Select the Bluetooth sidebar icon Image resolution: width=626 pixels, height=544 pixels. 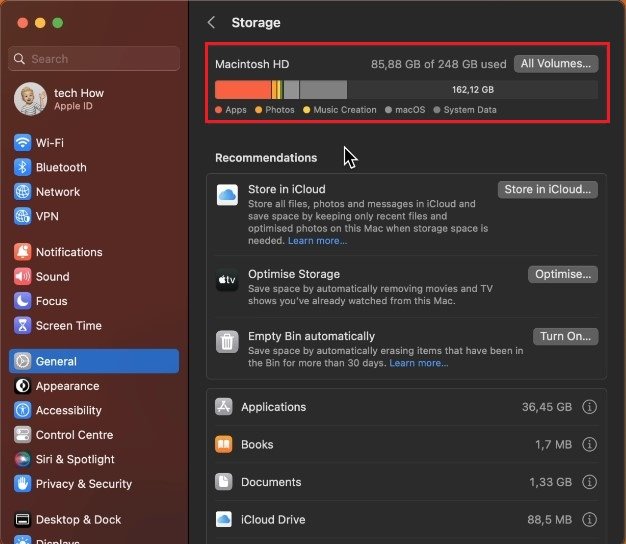click(22, 167)
